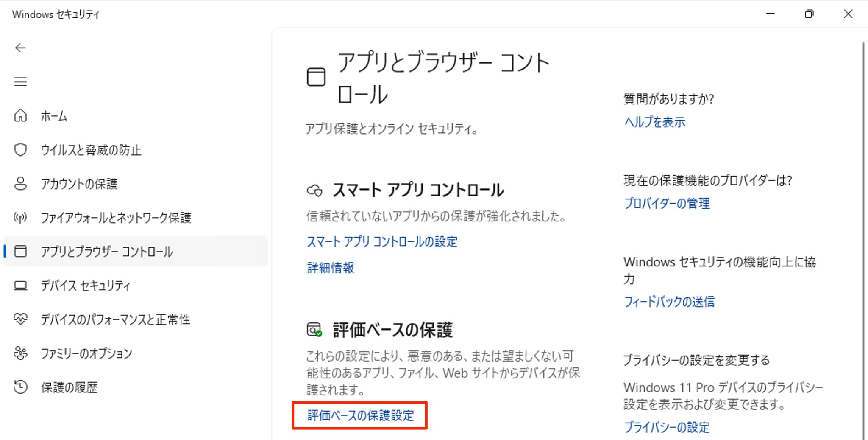Click the Home house icon
Image resolution: width=868 pixels, height=440 pixels.
(20, 115)
